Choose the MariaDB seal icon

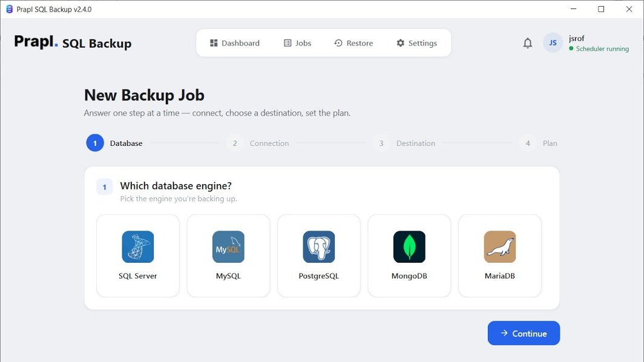pyautogui.click(x=500, y=246)
